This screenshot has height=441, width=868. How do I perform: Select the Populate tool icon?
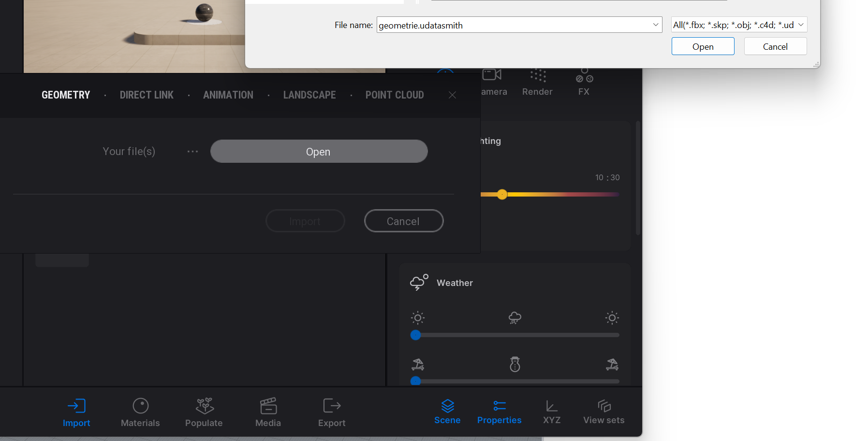coord(205,406)
